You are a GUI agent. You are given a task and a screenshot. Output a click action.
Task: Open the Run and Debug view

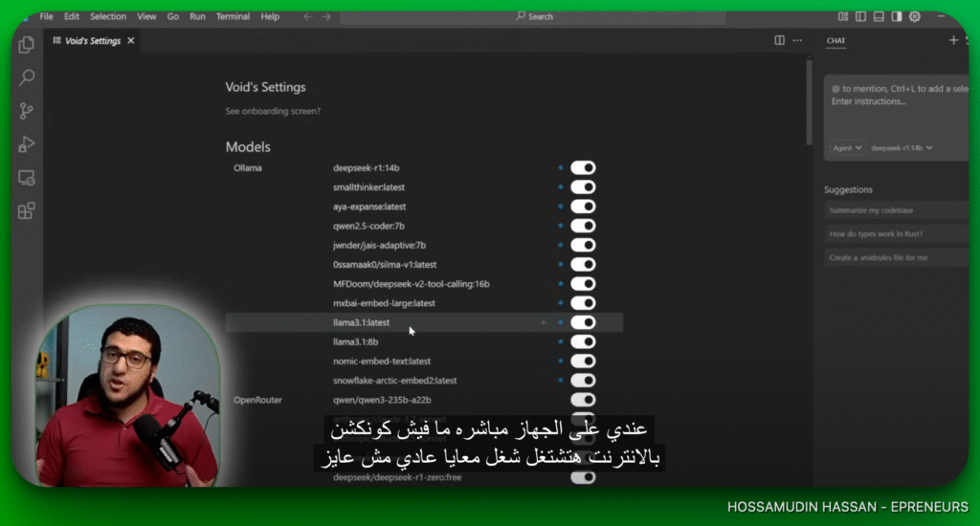pos(26,144)
